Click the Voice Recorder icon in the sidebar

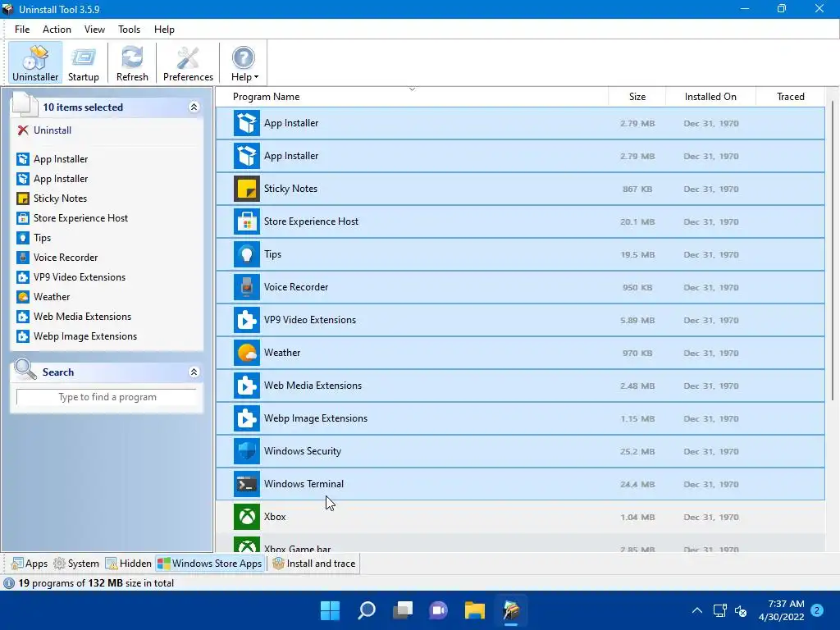pos(22,258)
